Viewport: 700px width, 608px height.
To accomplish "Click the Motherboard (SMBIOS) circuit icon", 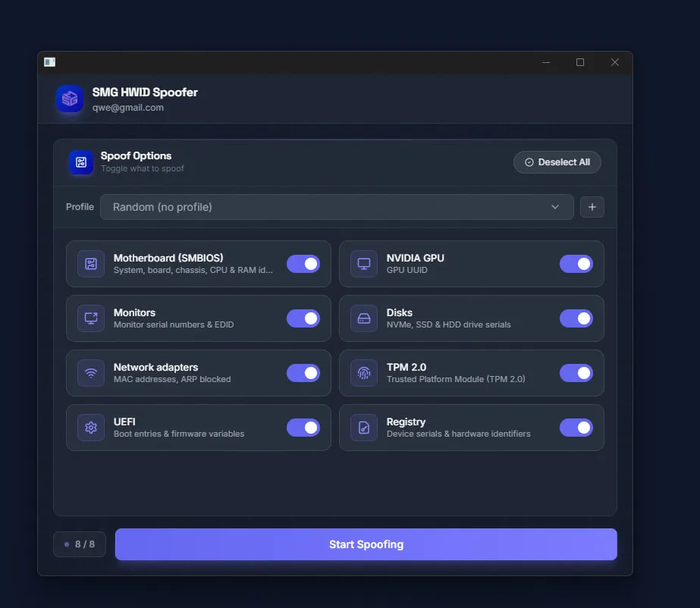I will click(91, 264).
